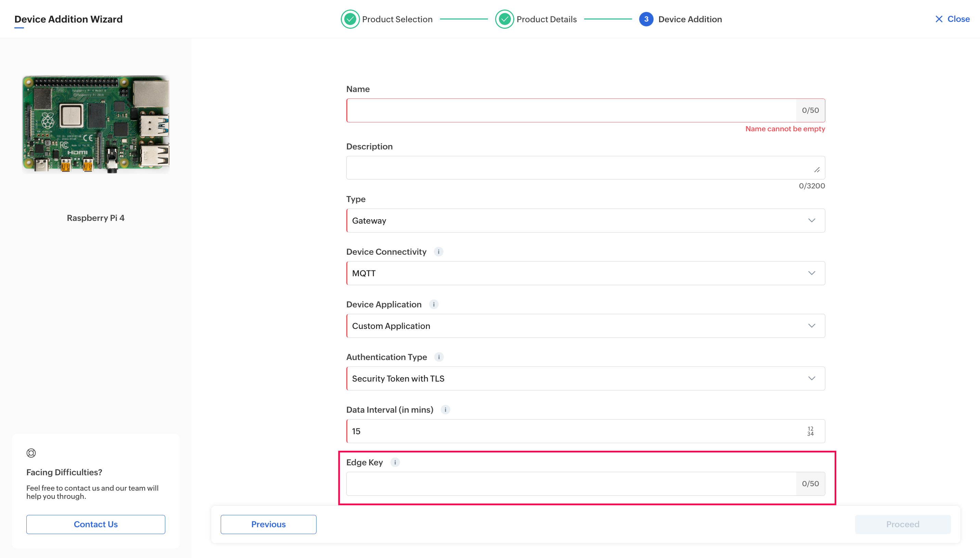Click the Device Connectivity info icon
980x558 pixels.
click(x=438, y=252)
